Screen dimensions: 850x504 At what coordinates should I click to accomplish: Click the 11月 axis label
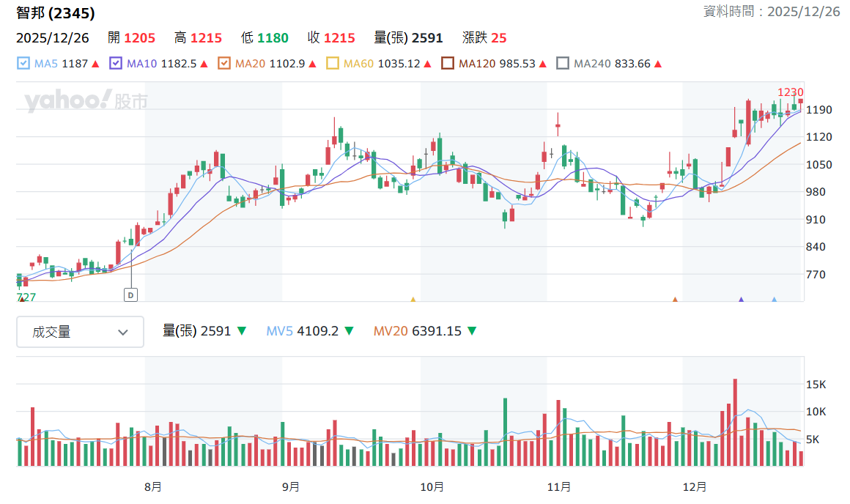[x=559, y=486]
